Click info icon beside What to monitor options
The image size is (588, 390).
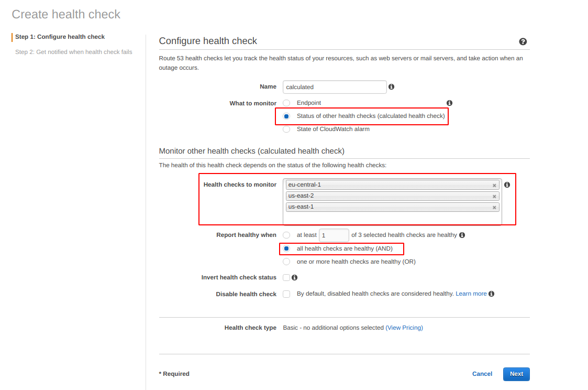449,103
